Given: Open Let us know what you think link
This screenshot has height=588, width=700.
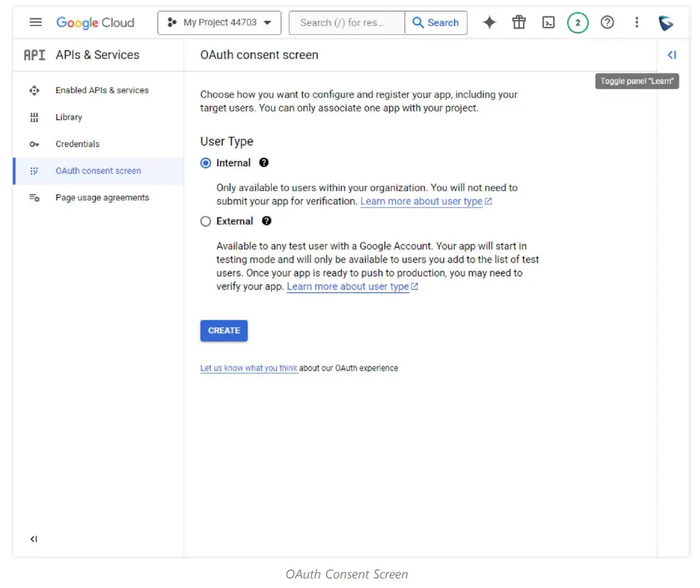Looking at the screenshot, I should (249, 368).
